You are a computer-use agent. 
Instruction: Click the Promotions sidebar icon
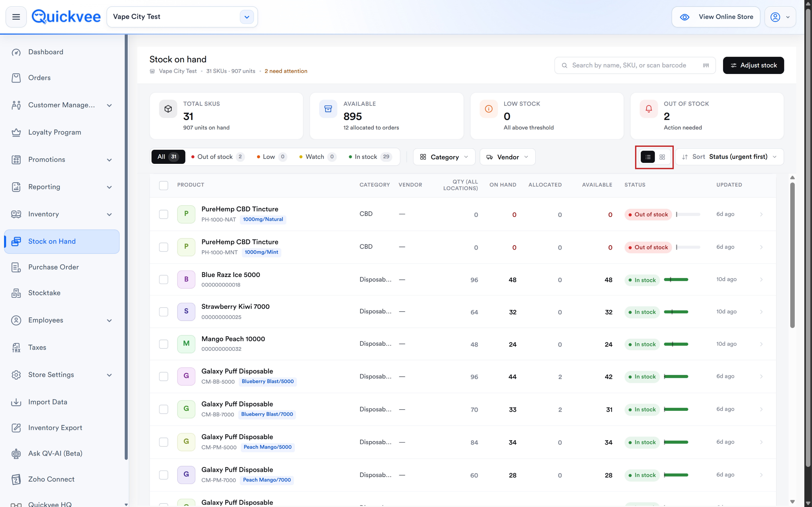[x=16, y=160]
